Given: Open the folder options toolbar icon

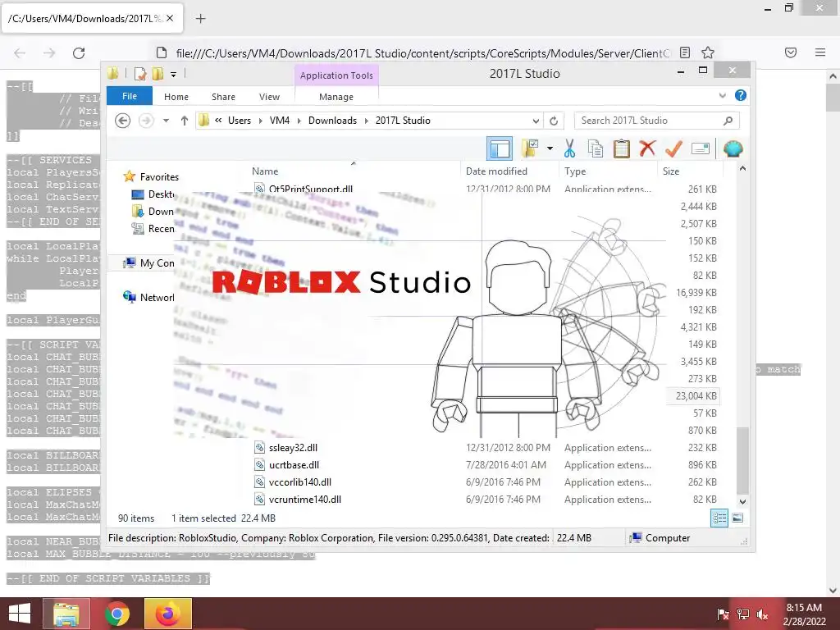Looking at the screenshot, I should click(530, 148).
